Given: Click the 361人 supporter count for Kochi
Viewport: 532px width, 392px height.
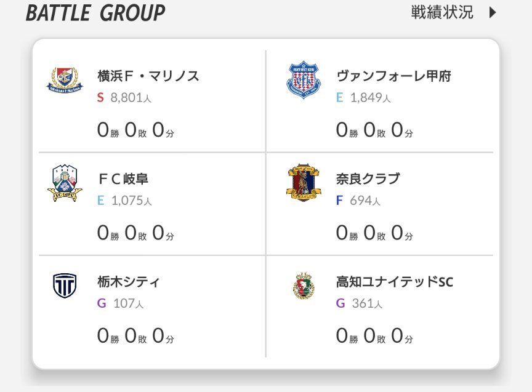Looking at the screenshot, I should coord(367,303).
